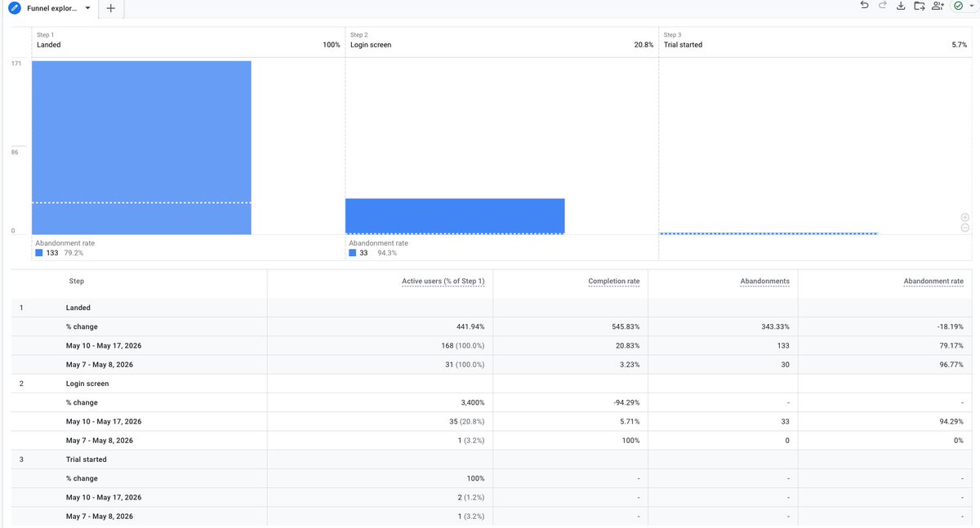Click the 3.23% completion rate cell
Viewport: 980px width, 528px height.
pyautogui.click(x=630, y=364)
